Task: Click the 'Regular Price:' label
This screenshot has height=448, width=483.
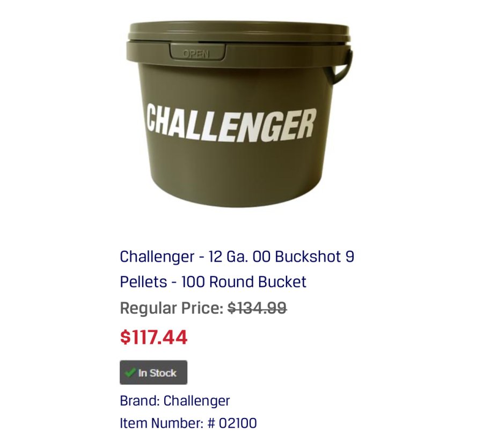Action: (x=172, y=308)
